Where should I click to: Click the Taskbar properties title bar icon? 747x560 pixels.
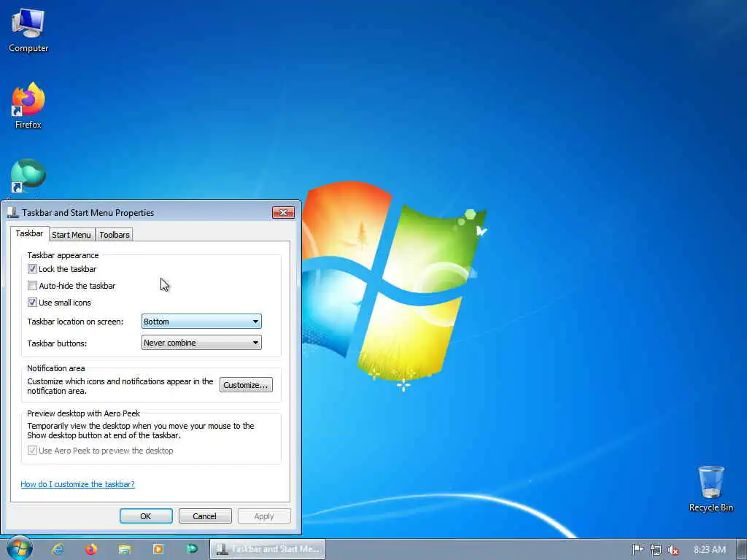(x=13, y=212)
